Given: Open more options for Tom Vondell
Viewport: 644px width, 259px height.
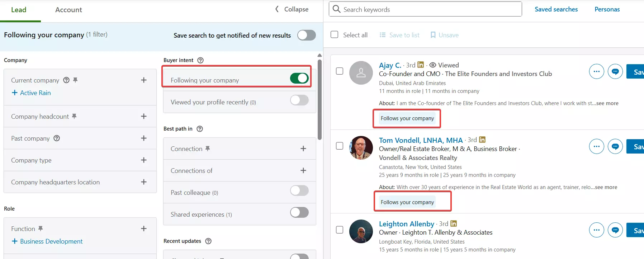Looking at the screenshot, I should pos(597,146).
